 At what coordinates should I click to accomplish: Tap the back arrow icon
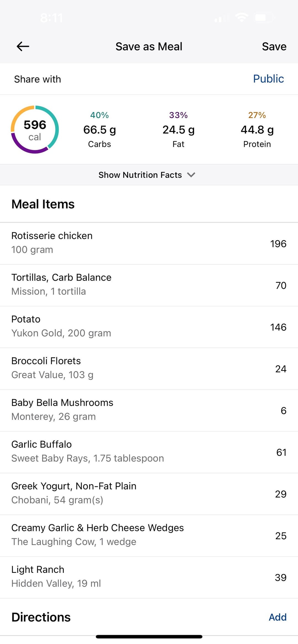(23, 46)
